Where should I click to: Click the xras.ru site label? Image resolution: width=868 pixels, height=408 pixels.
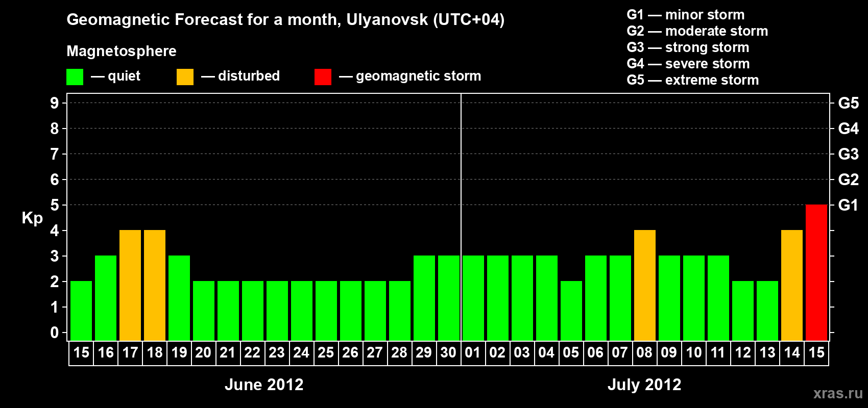coord(838,393)
